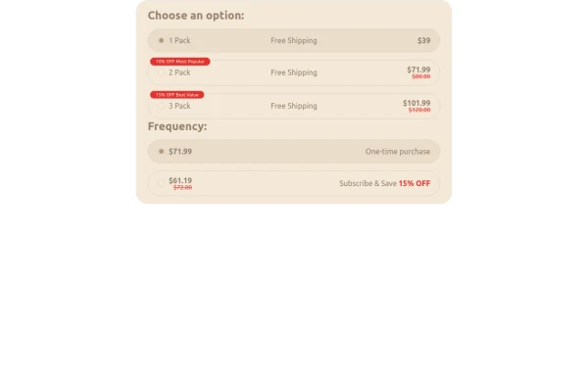This screenshot has width=588, height=376.
Task: Click the '2 Pack' label text
Action: pos(179,72)
